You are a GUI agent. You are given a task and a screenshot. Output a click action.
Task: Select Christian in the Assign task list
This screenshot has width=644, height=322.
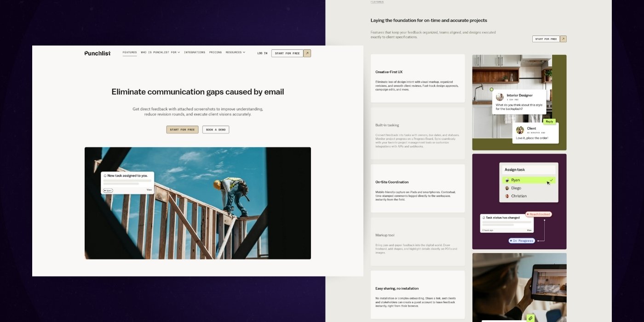pos(518,196)
